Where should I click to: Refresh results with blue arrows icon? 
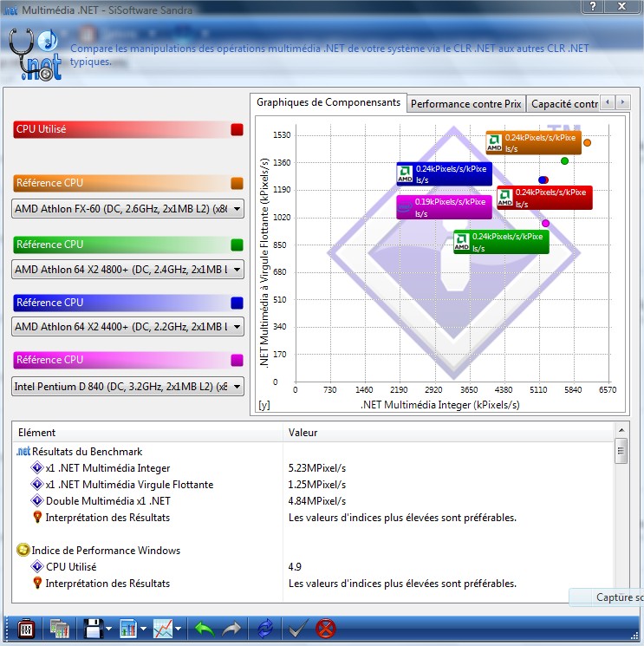coord(265,630)
